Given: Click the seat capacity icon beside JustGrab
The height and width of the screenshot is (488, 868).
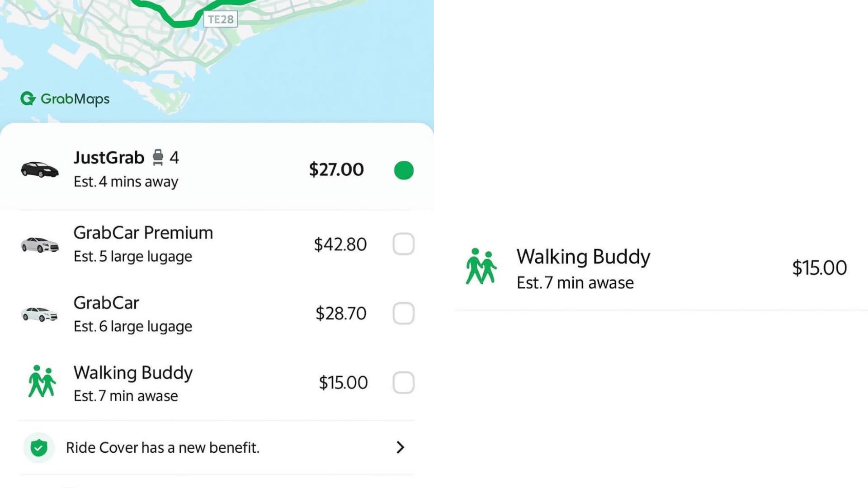Looking at the screenshot, I should coord(158,157).
